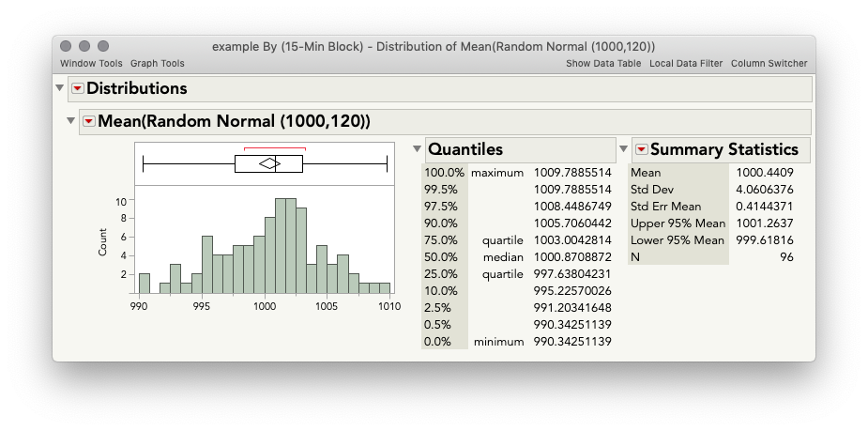Collapse the Quantiles section disclosure triangle
The height and width of the screenshot is (431, 868).
[418, 149]
